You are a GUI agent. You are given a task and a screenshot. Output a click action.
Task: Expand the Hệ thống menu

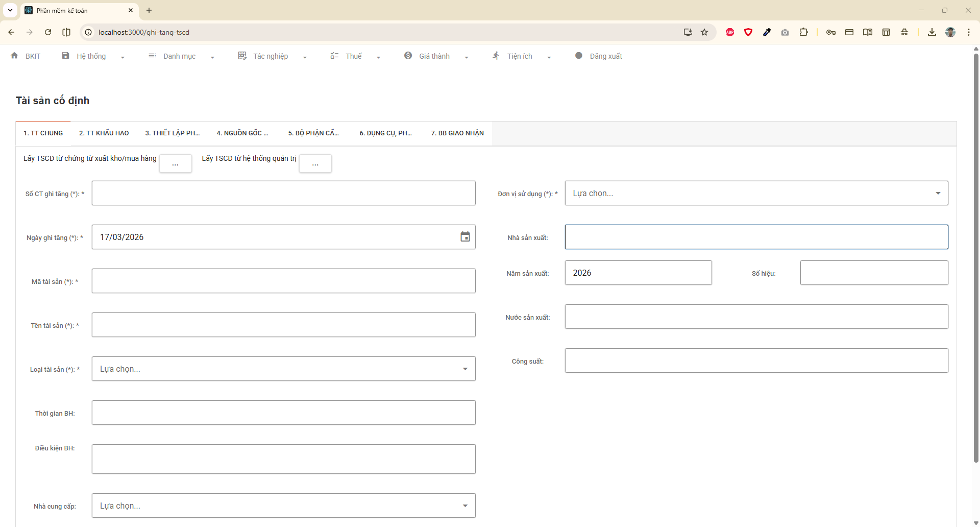coord(92,56)
